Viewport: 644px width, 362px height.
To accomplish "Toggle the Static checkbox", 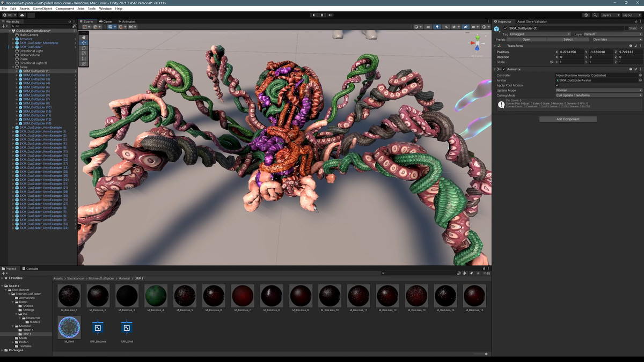I will point(626,28).
